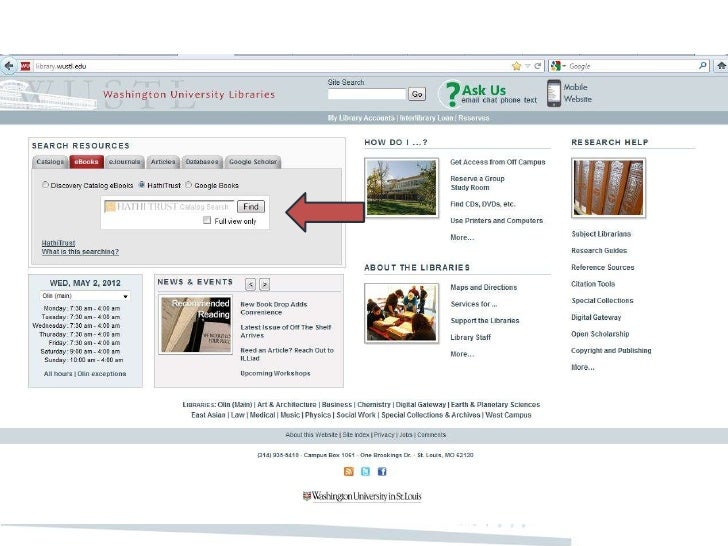Open the RSS feed icon
This screenshot has width=728, height=546.
349,471
